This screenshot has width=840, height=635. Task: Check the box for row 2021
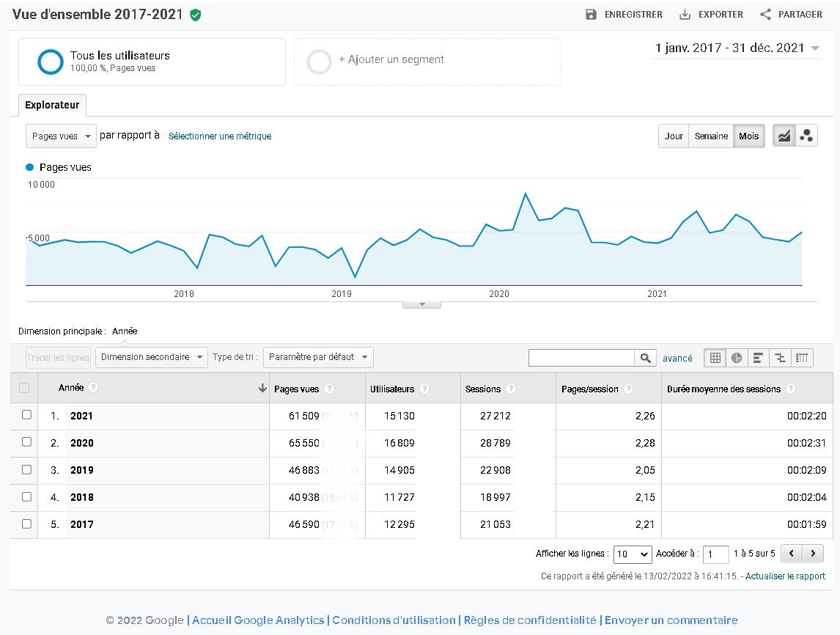point(27,415)
